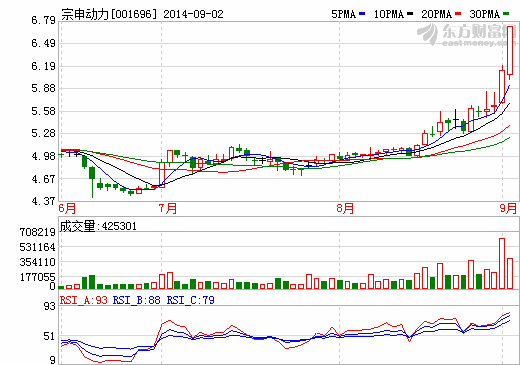
Task: Click the 20PMA red legend swatch
Action: click(x=458, y=14)
